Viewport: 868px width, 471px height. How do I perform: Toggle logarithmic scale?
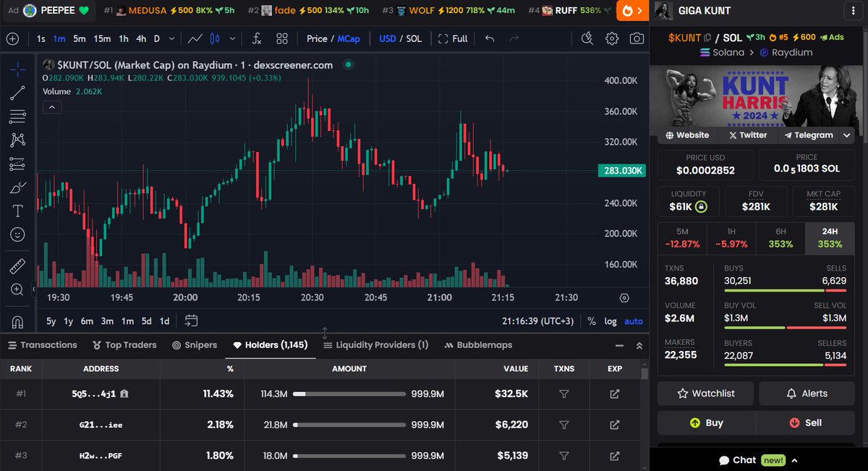(611, 321)
